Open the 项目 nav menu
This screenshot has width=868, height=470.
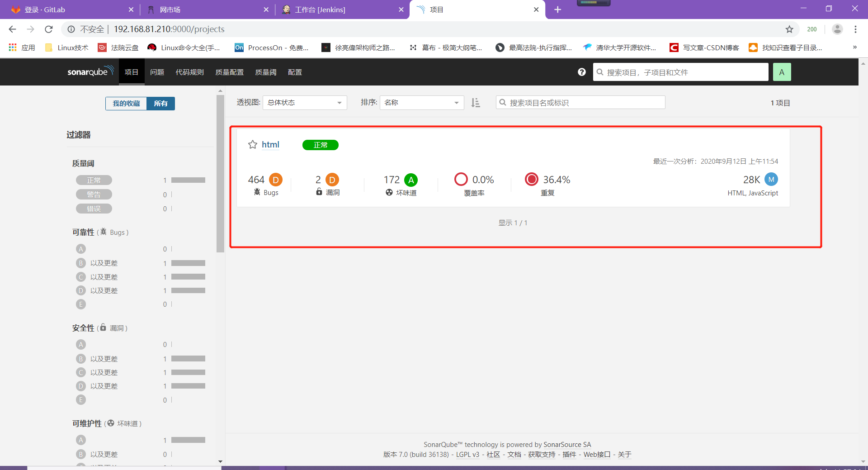pos(132,72)
